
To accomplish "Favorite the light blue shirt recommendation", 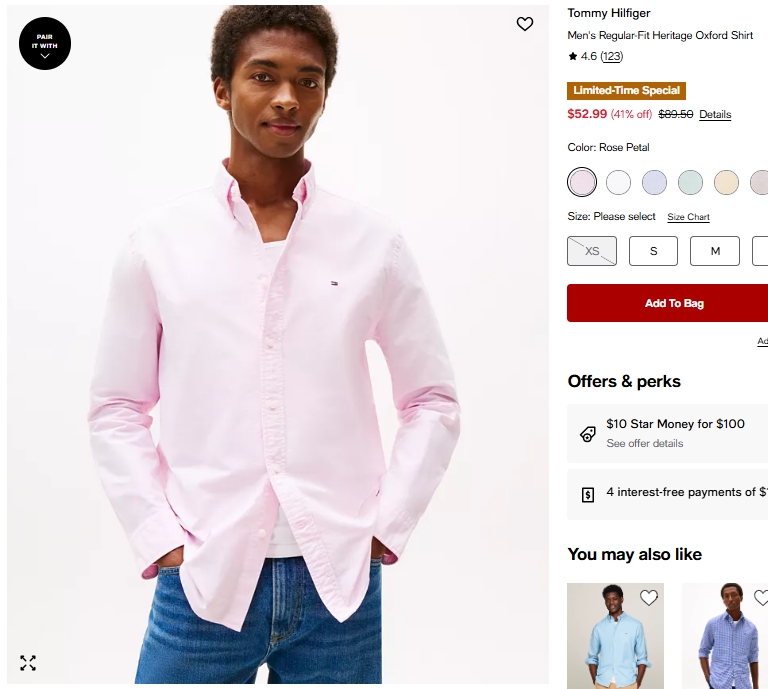I will [x=649, y=598].
